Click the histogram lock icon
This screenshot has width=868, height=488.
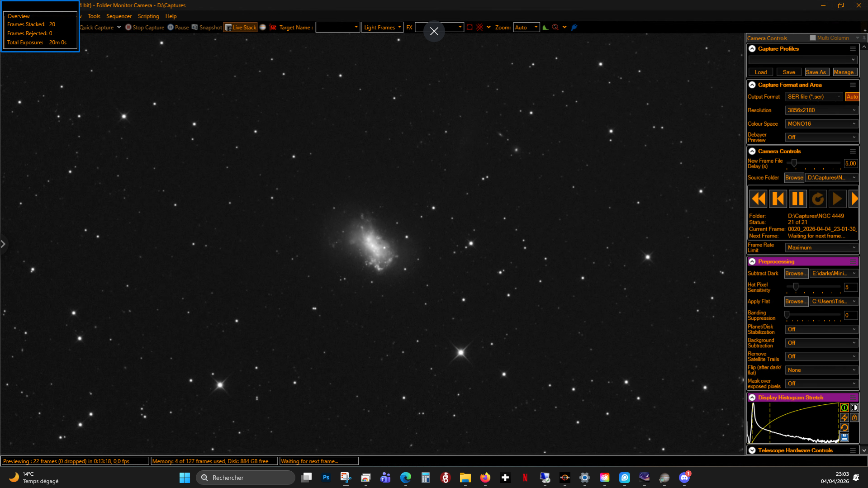point(854,417)
